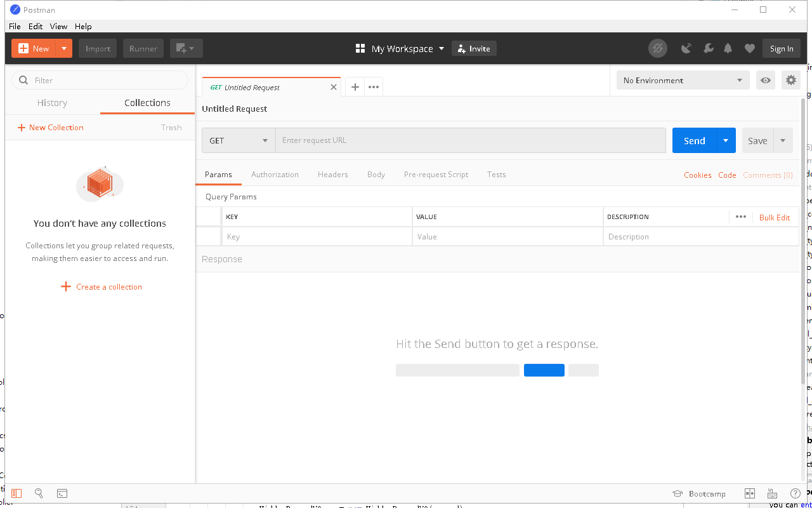812x508 pixels.
Task: Open the new window options icon
Action: (186, 48)
